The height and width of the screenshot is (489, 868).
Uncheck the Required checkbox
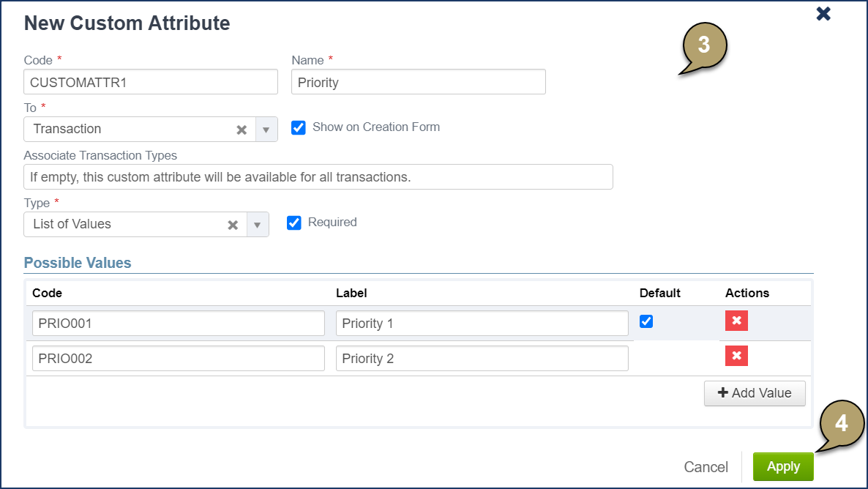tap(294, 223)
